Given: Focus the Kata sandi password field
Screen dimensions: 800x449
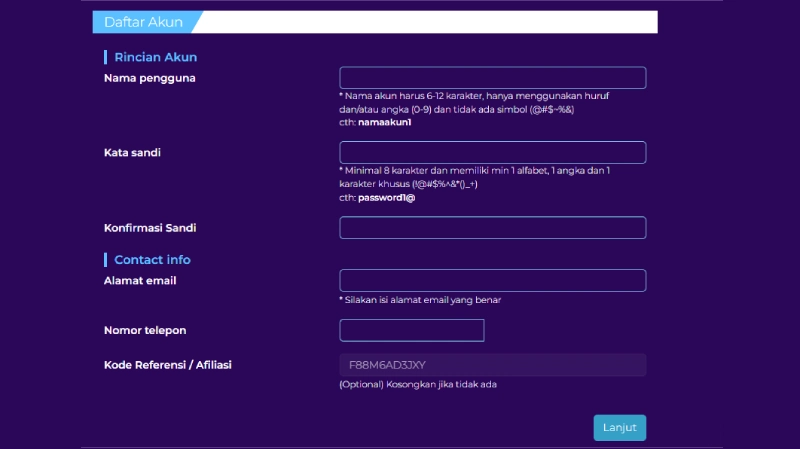Looking at the screenshot, I should click(x=492, y=153).
